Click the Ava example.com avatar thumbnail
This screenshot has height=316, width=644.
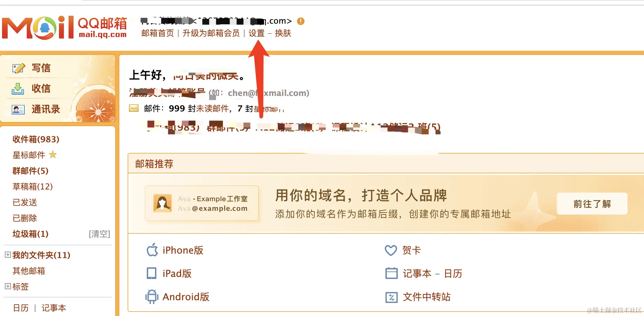(x=163, y=203)
